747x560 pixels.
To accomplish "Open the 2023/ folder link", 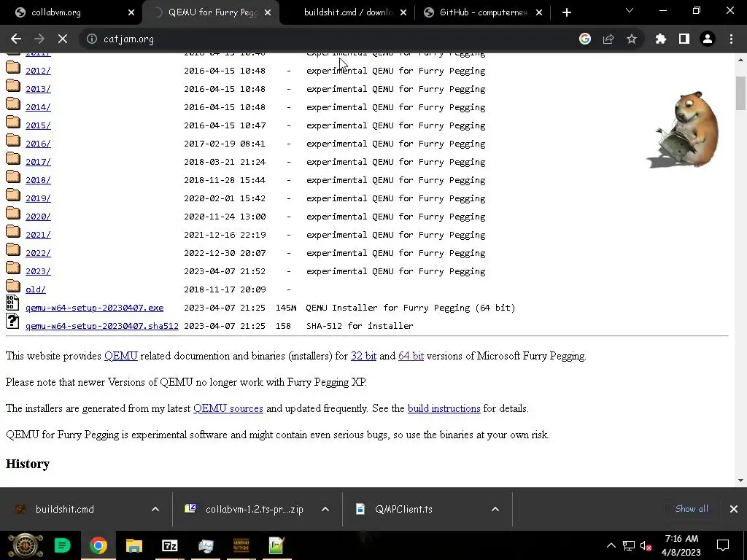I will click(x=38, y=271).
